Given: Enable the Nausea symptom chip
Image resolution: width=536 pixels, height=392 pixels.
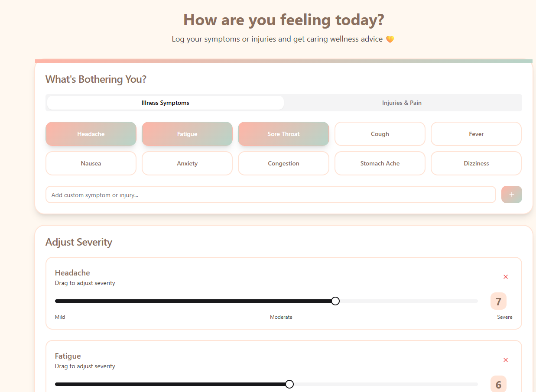Looking at the screenshot, I should click(x=91, y=163).
